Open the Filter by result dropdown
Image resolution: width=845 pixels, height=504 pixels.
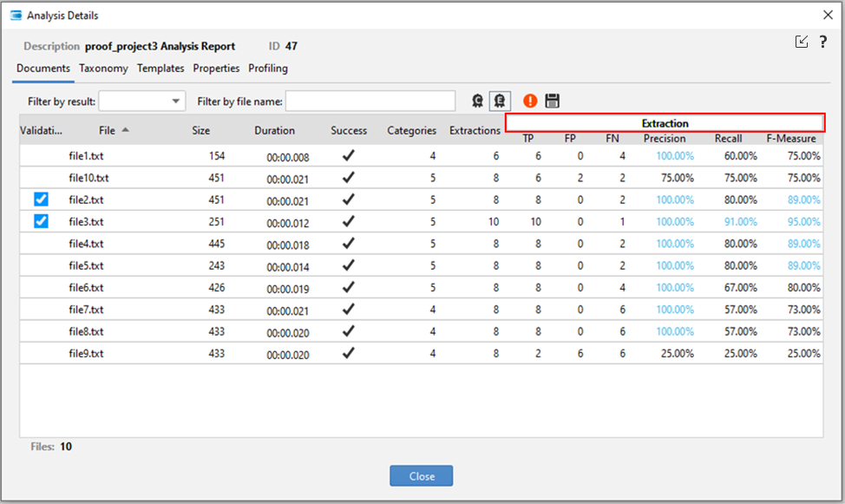[x=142, y=101]
